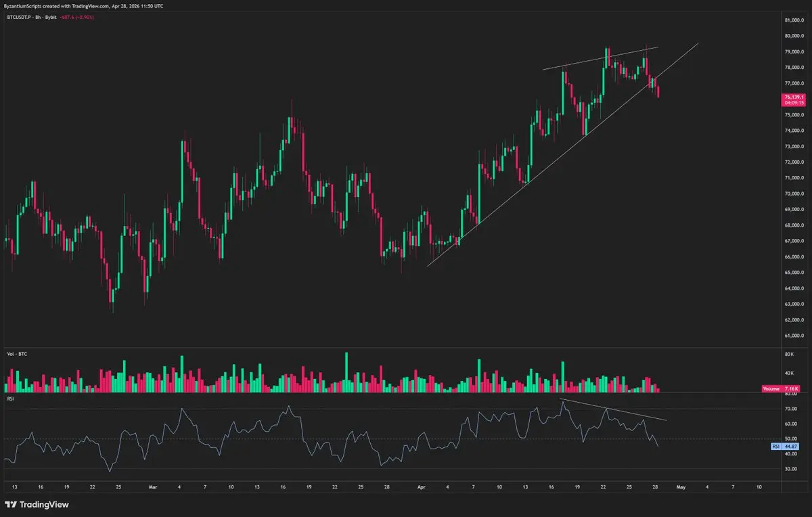Click the 62,000.0 price axis label
812x517 pixels.
point(793,321)
